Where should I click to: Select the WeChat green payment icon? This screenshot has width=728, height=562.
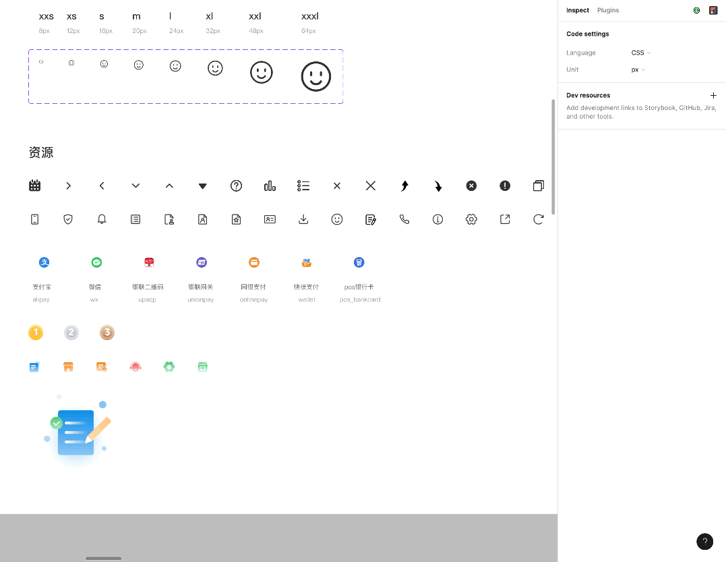point(96,262)
